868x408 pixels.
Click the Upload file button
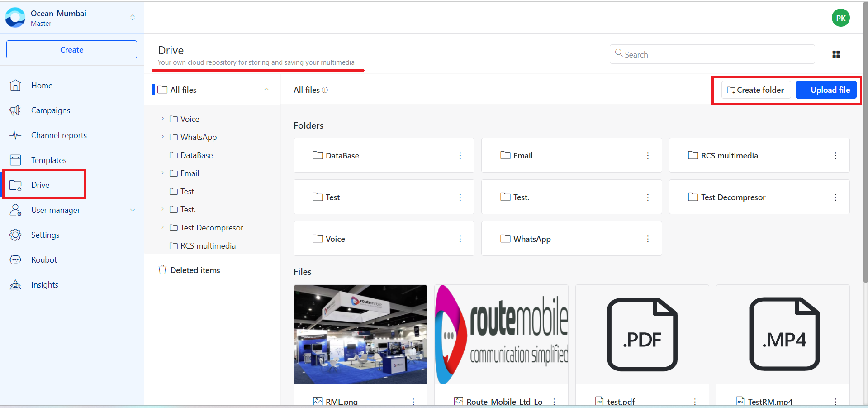[825, 90]
